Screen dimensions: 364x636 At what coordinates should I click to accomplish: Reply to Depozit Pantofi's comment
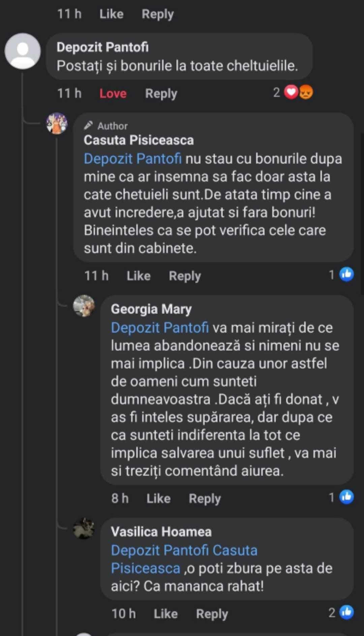click(161, 93)
